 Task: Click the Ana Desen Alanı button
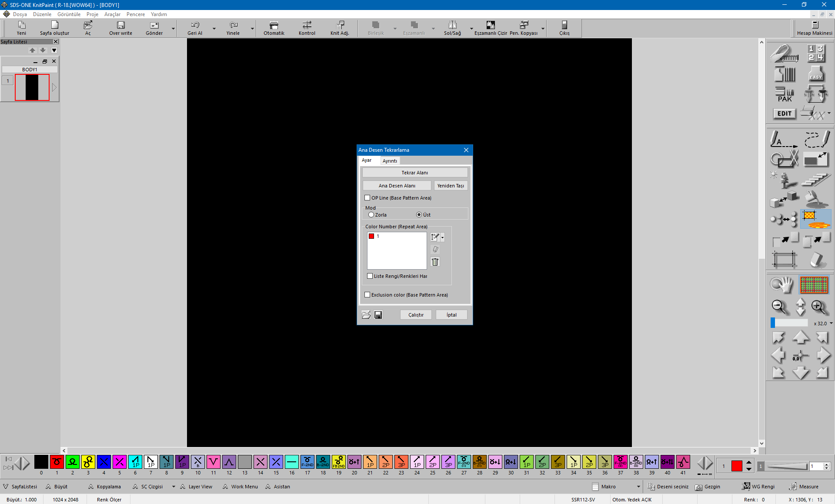tap(397, 186)
